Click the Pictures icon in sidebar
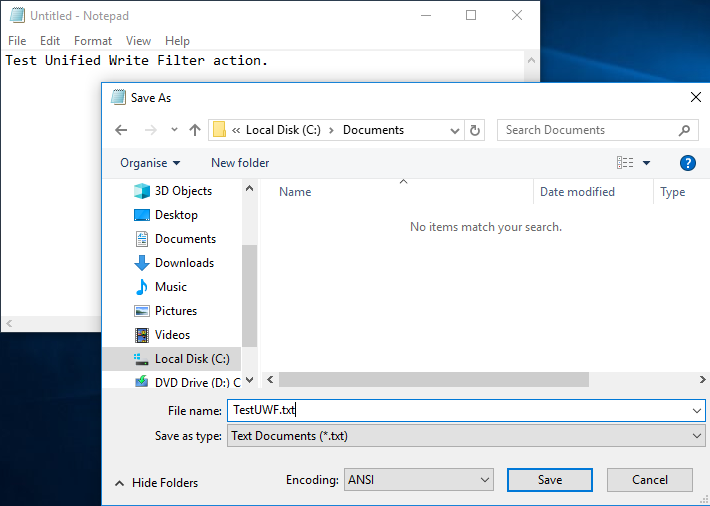The height and width of the screenshot is (506, 710). (x=142, y=311)
